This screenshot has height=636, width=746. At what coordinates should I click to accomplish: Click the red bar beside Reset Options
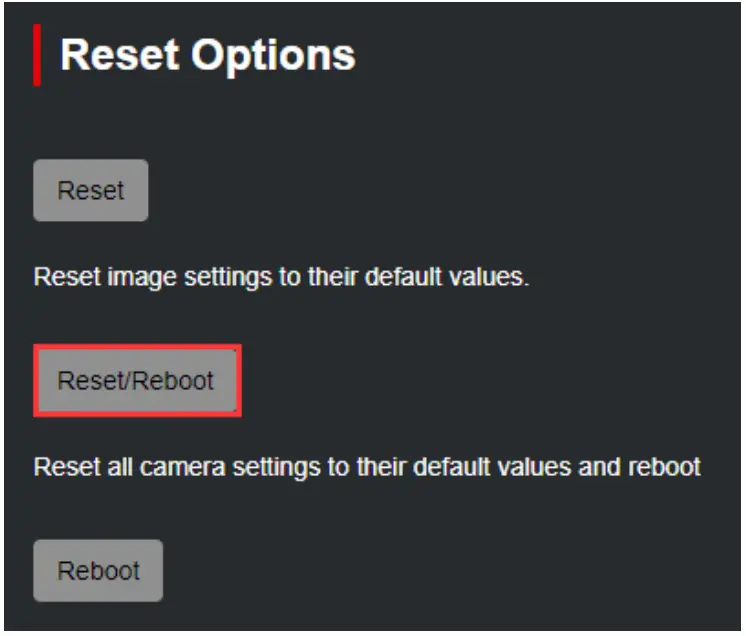pos(37,55)
